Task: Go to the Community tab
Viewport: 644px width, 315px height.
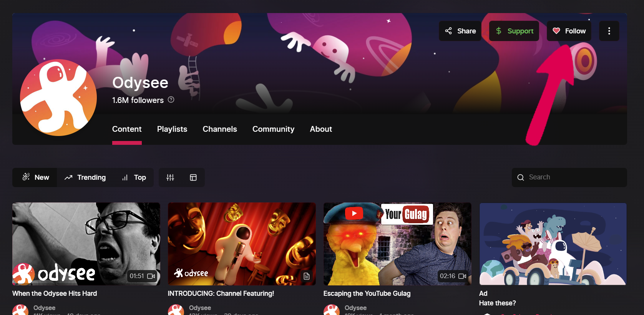Action: (x=273, y=129)
